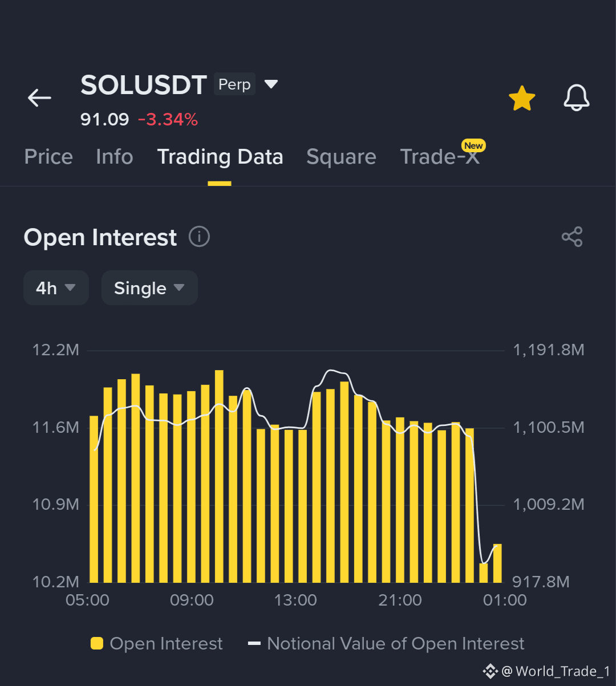Toggle Open Interest legend series
The image size is (616, 686).
coord(157,644)
